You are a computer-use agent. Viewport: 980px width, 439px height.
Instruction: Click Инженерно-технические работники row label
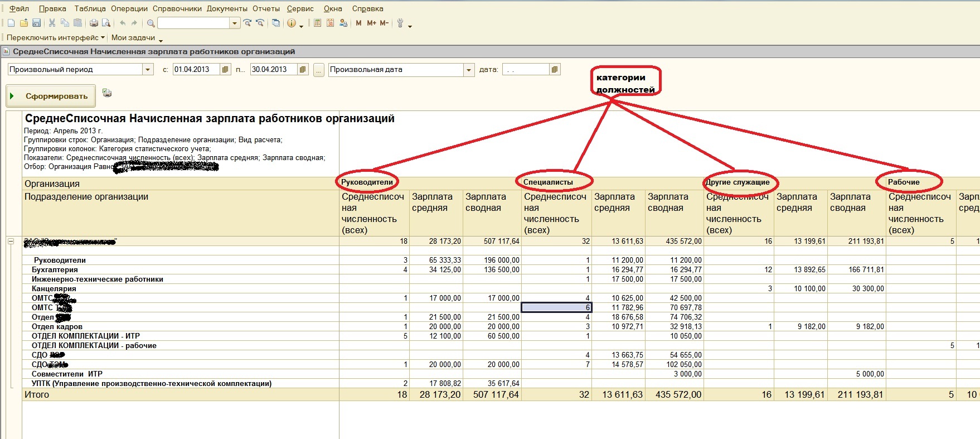click(x=98, y=279)
